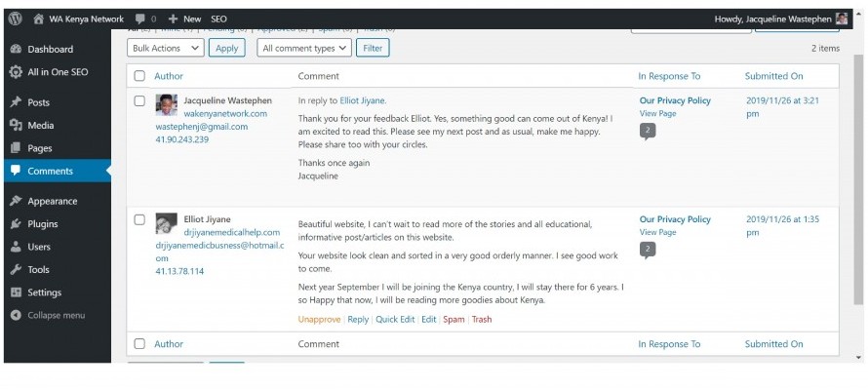Viewport: 868px width, 390px height.
Task: Click the Settings sliders icon
Action: (16, 292)
